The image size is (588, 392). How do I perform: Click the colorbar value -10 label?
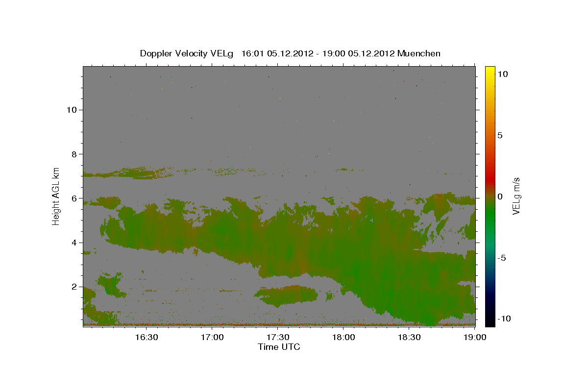coord(504,318)
